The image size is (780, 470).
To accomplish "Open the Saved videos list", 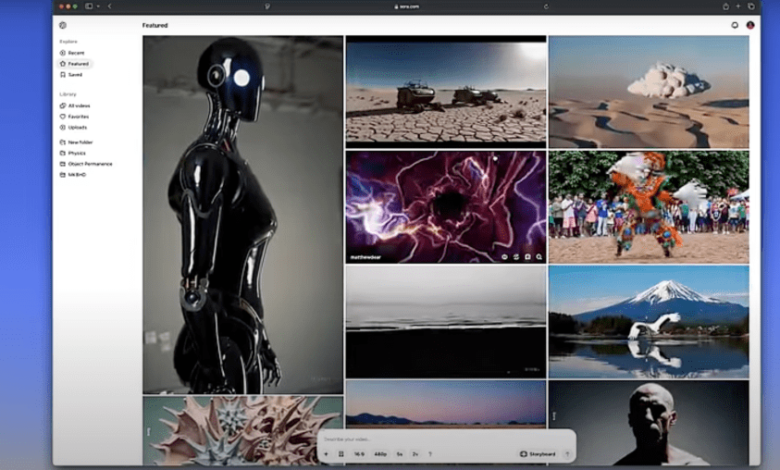I will (x=75, y=74).
